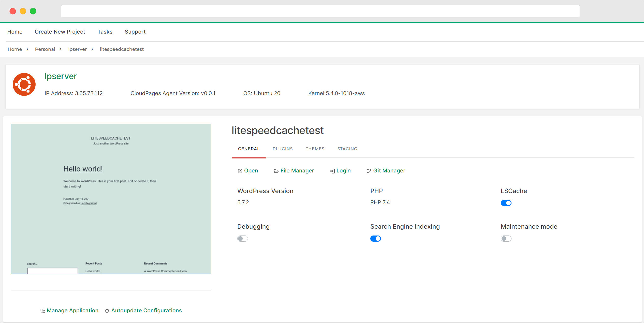Select the GENERAL tab
Viewport: 644px width, 323px height.
click(x=249, y=149)
